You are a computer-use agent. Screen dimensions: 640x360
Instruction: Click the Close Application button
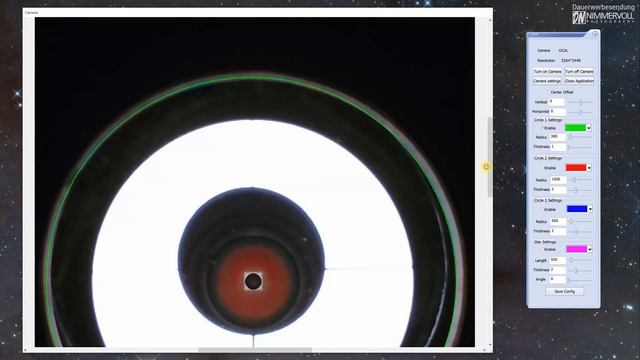(x=579, y=81)
